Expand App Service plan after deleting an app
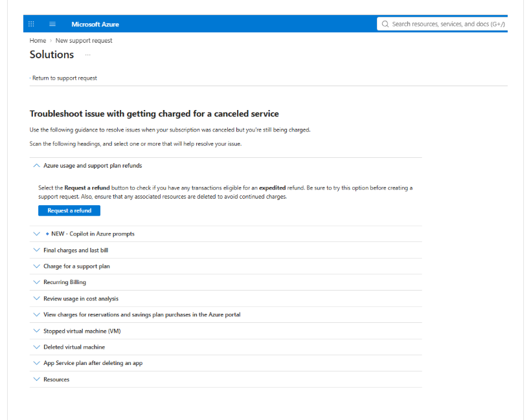 pyautogui.click(x=225, y=363)
